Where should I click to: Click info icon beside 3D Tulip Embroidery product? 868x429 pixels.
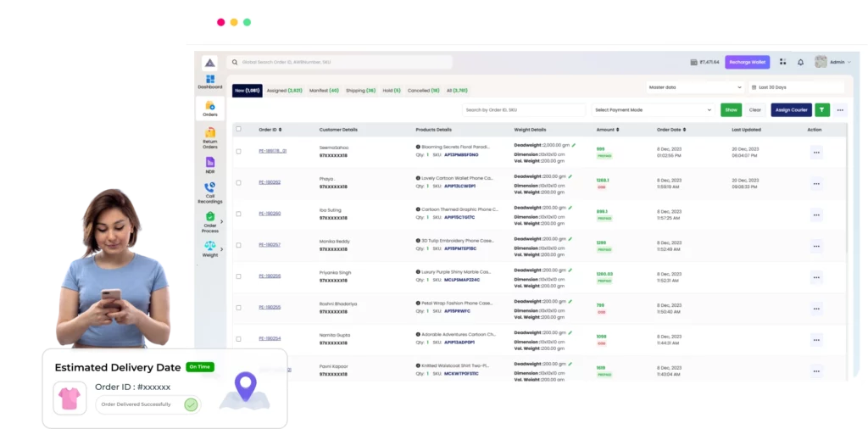pos(418,241)
